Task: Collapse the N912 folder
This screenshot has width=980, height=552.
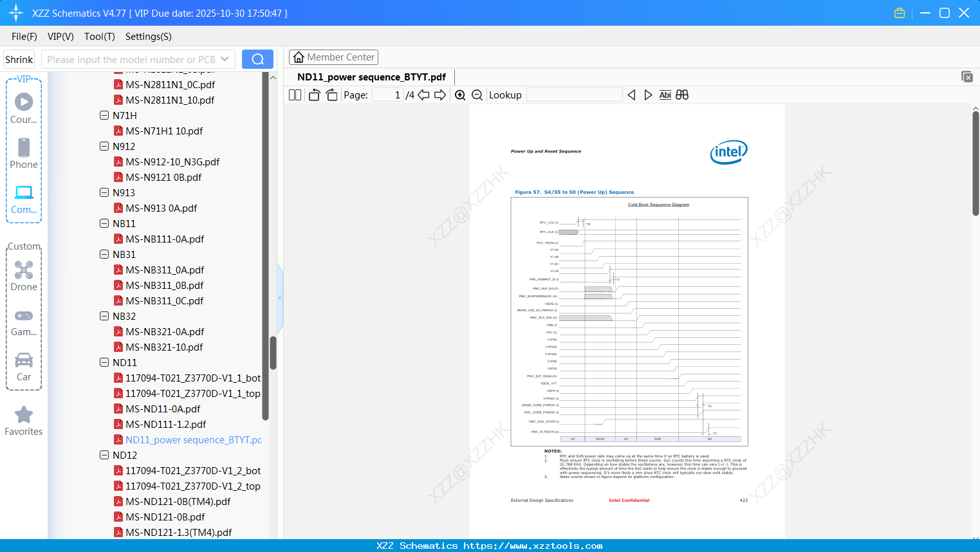Action: 104,146
